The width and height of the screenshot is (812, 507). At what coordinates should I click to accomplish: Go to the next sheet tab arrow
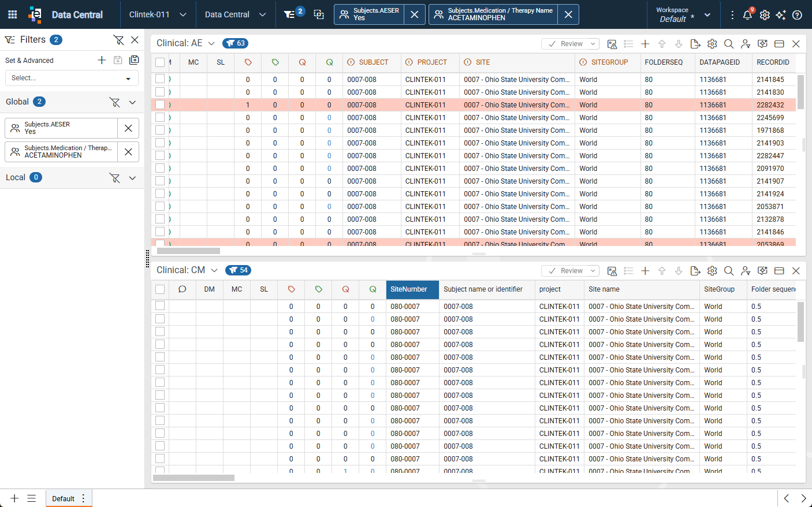(x=803, y=498)
